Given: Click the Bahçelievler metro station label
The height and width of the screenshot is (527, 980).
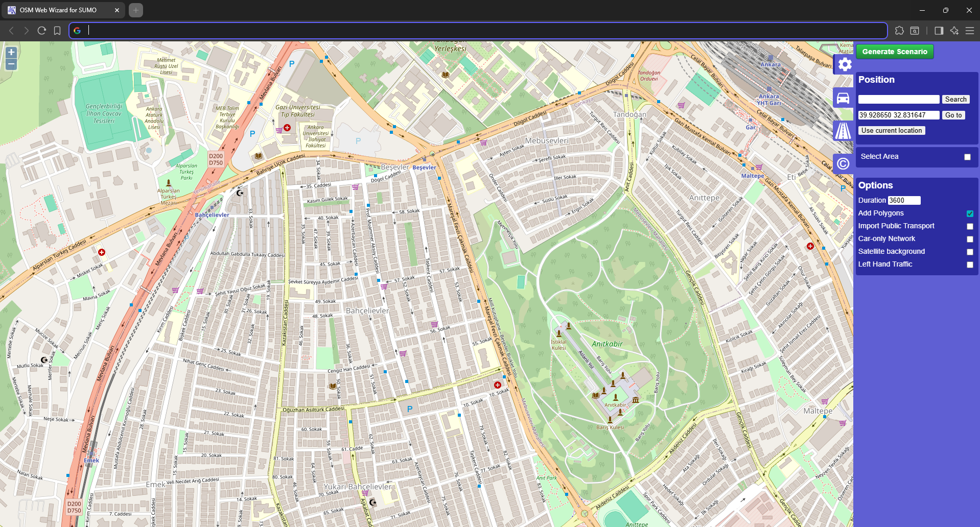Looking at the screenshot, I should click(212, 215).
